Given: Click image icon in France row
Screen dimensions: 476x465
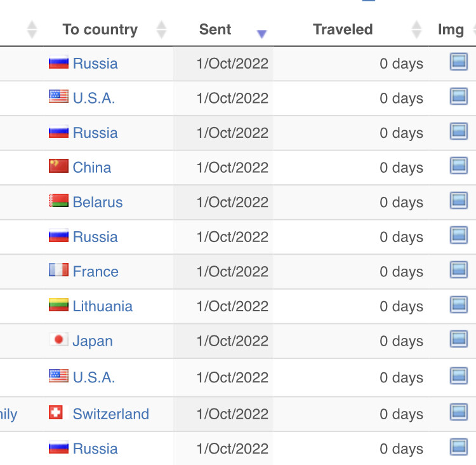Looking at the screenshot, I should pos(458,269).
